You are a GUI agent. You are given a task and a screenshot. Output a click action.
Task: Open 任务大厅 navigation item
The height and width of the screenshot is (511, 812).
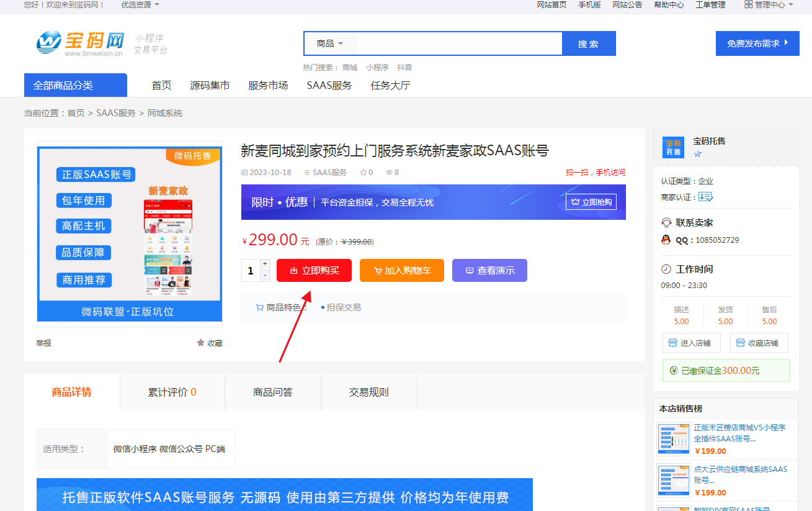click(391, 85)
